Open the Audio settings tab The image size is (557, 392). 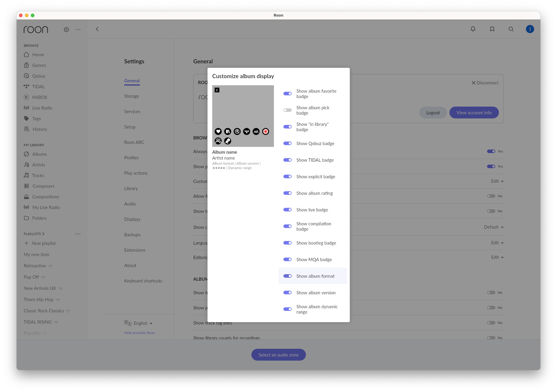(130, 204)
